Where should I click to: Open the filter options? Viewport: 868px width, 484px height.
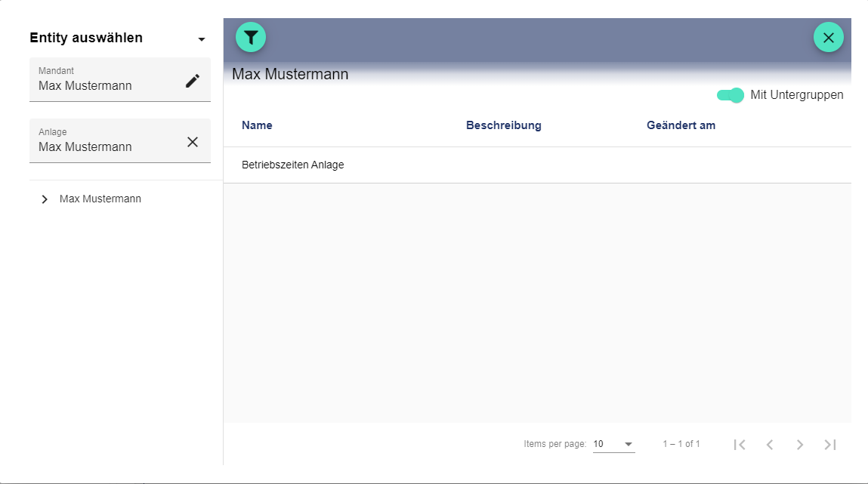(x=251, y=36)
